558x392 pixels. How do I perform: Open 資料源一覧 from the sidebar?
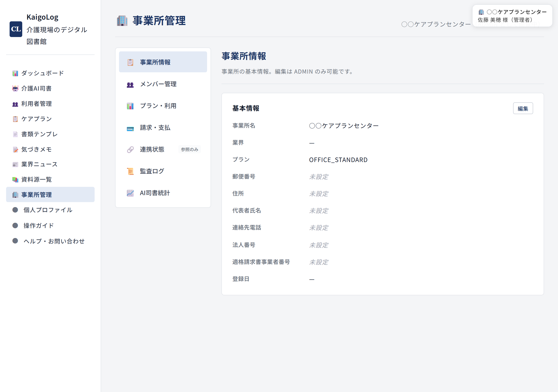click(50, 179)
